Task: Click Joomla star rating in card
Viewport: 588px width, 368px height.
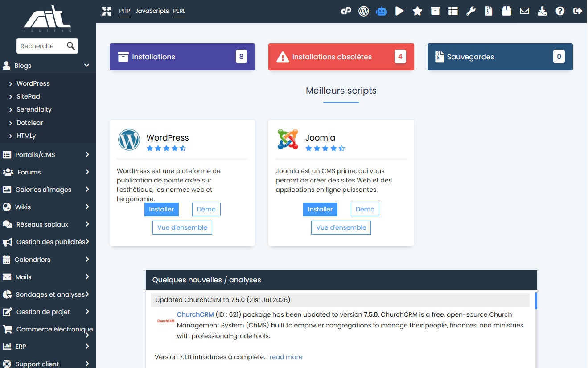Action: (x=325, y=149)
